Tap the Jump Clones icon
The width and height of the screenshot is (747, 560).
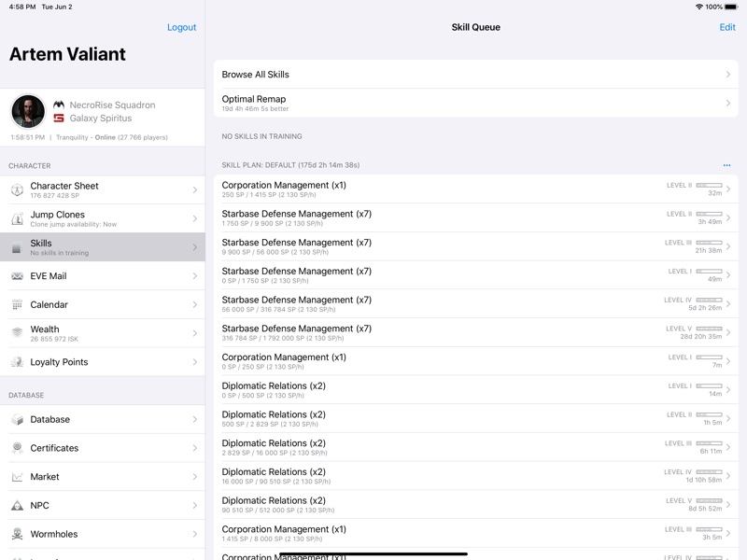(x=17, y=218)
